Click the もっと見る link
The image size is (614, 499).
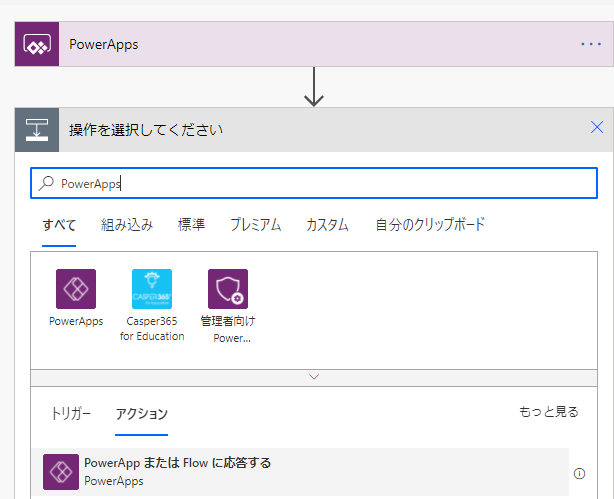(x=549, y=412)
